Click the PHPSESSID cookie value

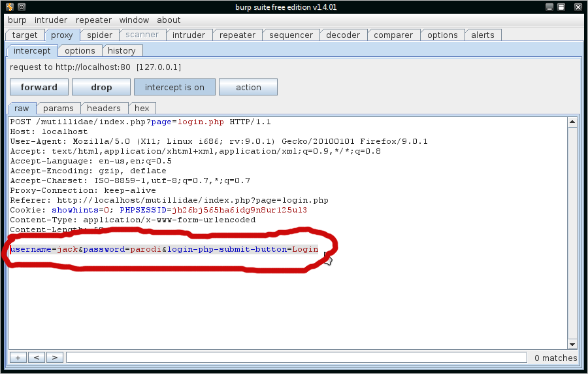[239, 210]
